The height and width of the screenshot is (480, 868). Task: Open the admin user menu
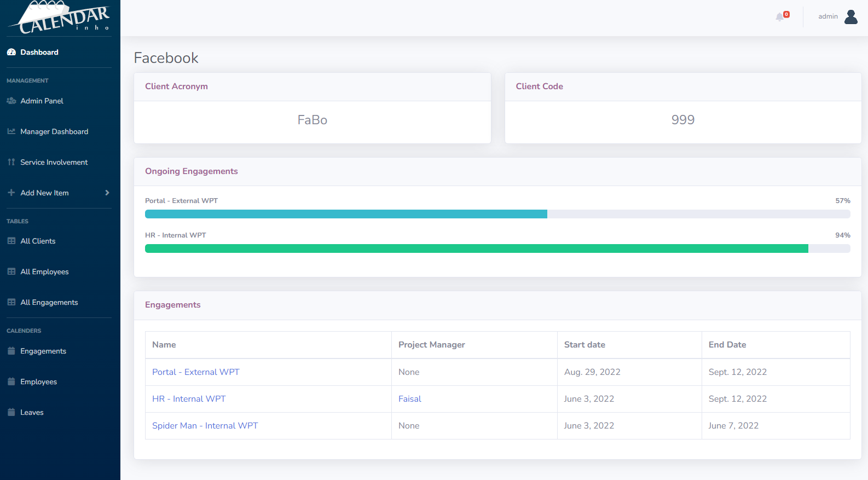click(838, 17)
